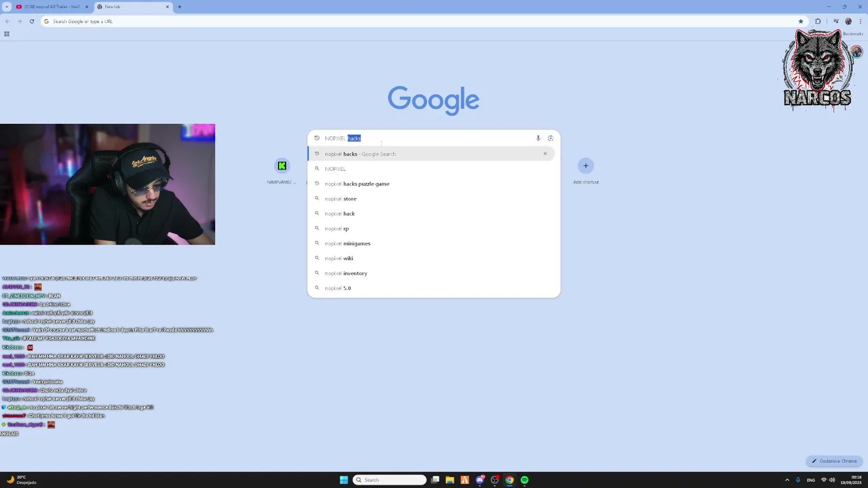Click the Windows taskbar Search box

tap(390, 480)
